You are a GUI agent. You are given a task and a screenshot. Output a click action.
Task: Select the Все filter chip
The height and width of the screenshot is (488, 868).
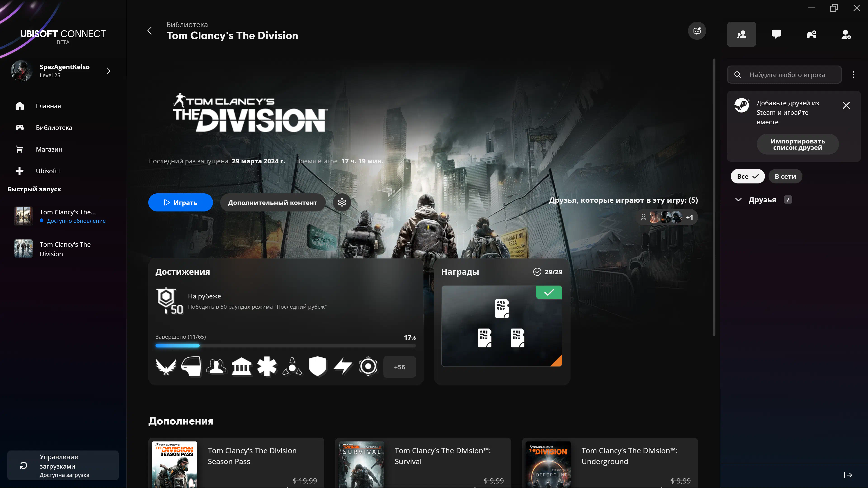(747, 176)
